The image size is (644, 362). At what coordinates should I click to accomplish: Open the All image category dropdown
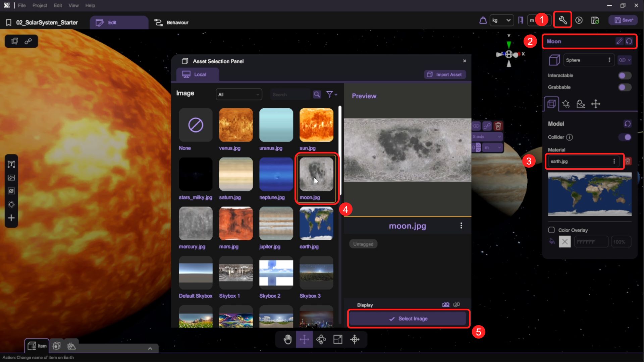click(238, 95)
